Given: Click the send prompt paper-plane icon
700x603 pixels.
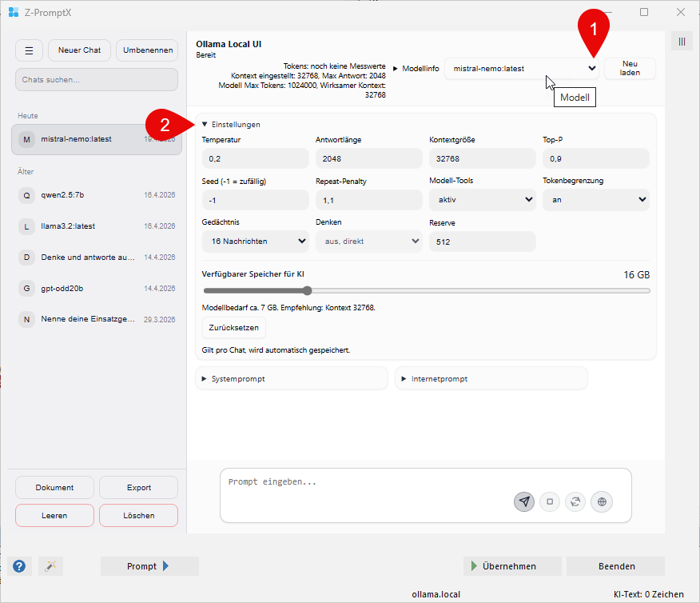Looking at the screenshot, I should 524,501.
